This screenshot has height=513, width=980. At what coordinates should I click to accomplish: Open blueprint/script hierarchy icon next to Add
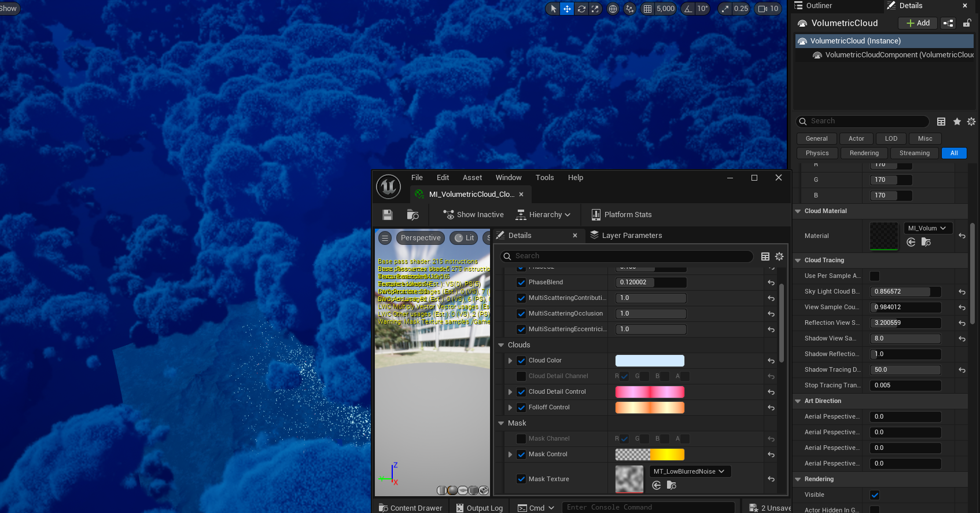(x=948, y=23)
